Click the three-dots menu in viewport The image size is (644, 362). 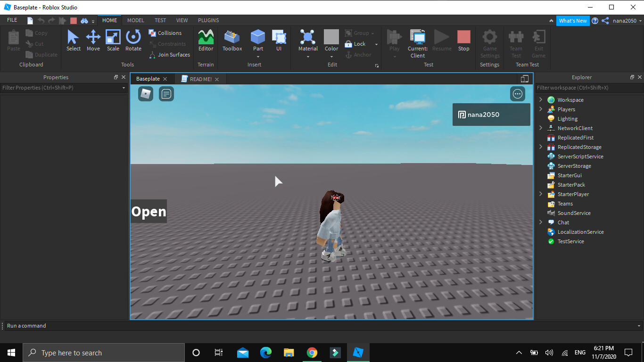coord(518,94)
